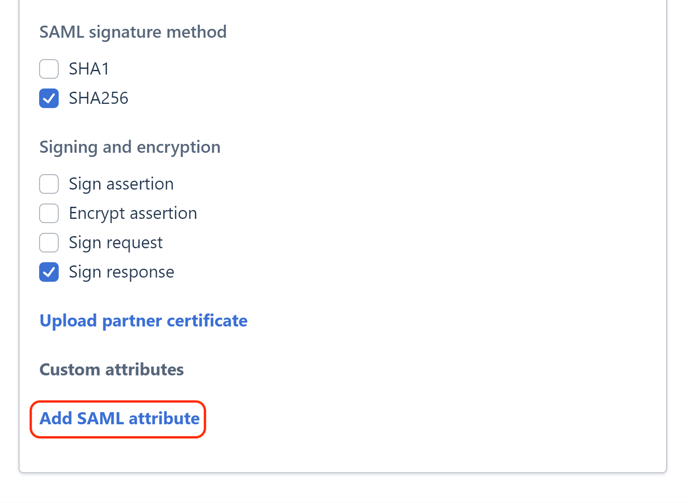Check the Sign request box

(49, 242)
